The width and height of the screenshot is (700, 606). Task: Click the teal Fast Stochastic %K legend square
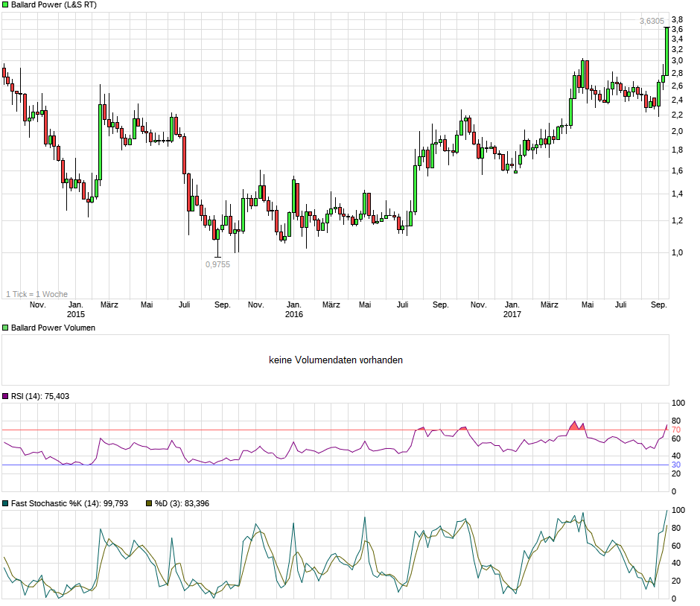[x=5, y=503]
